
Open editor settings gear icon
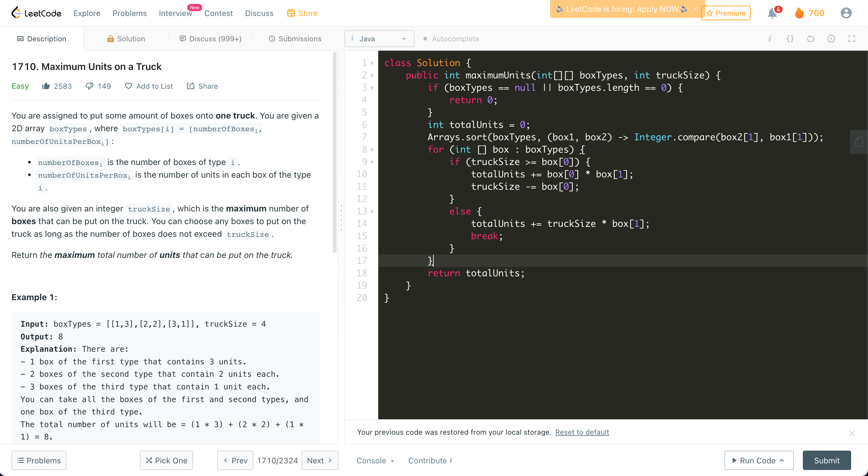[x=831, y=39]
